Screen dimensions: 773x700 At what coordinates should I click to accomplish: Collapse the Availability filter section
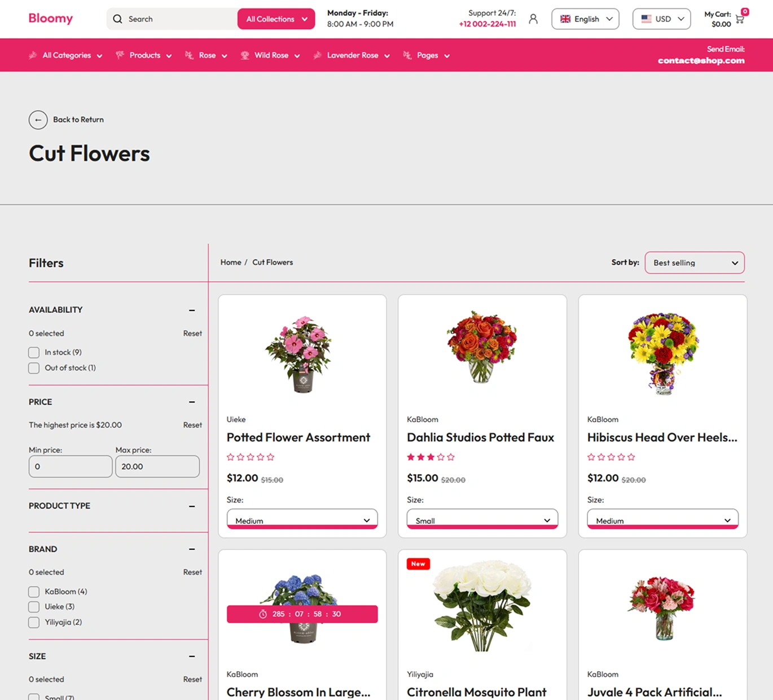point(192,310)
